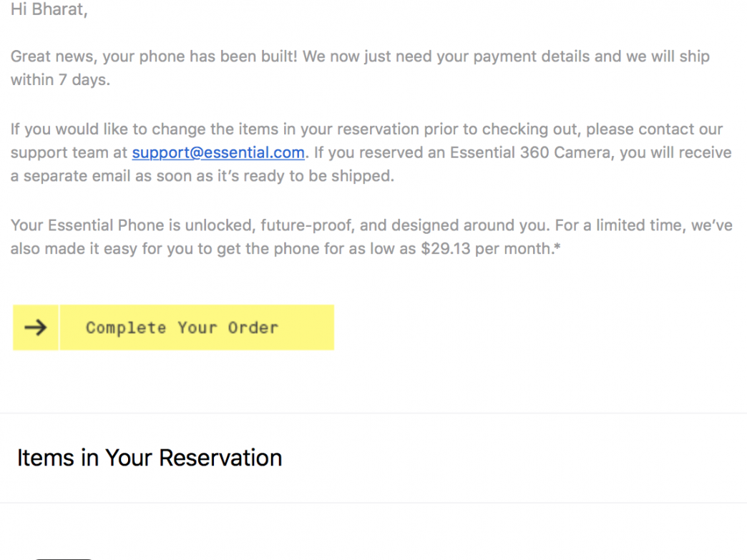Click the divider line below Items in Your Reservation
Screen dimensions: 747x560
[x=373, y=502]
